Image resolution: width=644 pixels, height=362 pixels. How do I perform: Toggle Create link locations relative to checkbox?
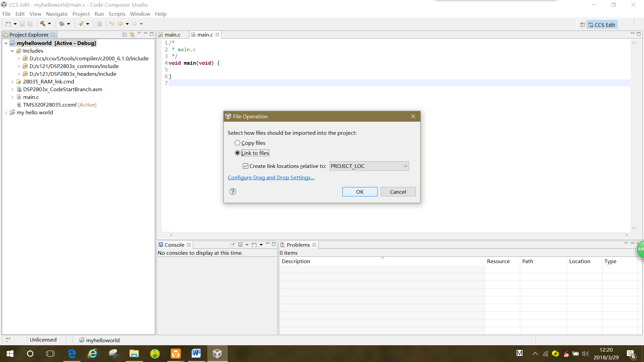pos(246,166)
